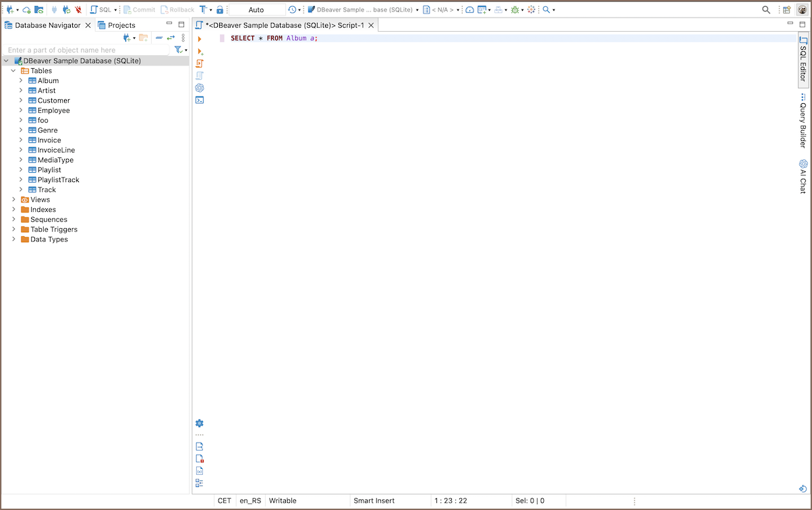Image resolution: width=812 pixels, height=510 pixels.
Task: Toggle the AI Chat side panel
Action: (x=803, y=177)
